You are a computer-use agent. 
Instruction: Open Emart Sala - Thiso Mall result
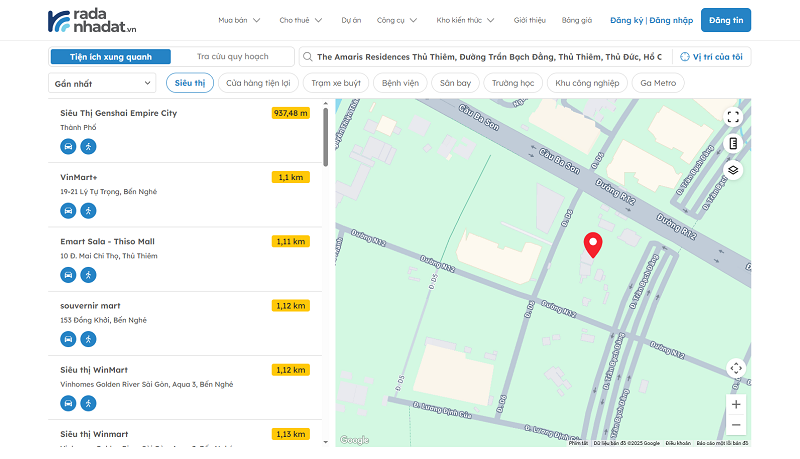coord(107,242)
